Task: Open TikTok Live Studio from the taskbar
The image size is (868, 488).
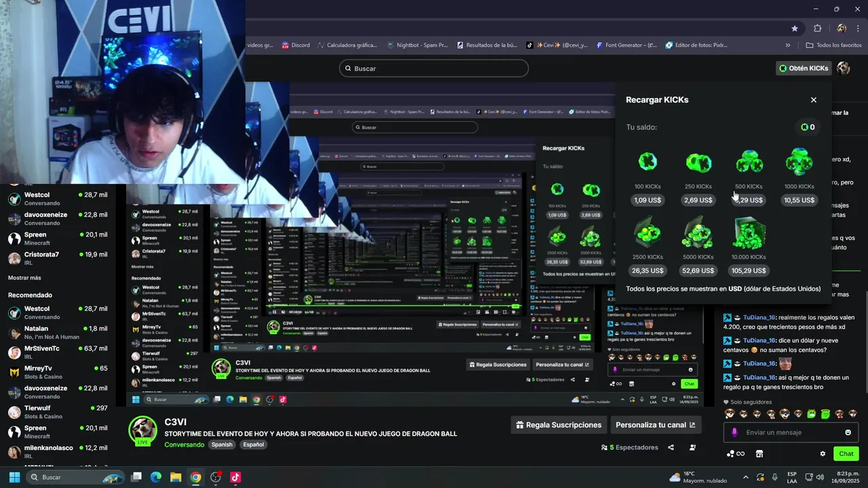Action: click(x=235, y=477)
